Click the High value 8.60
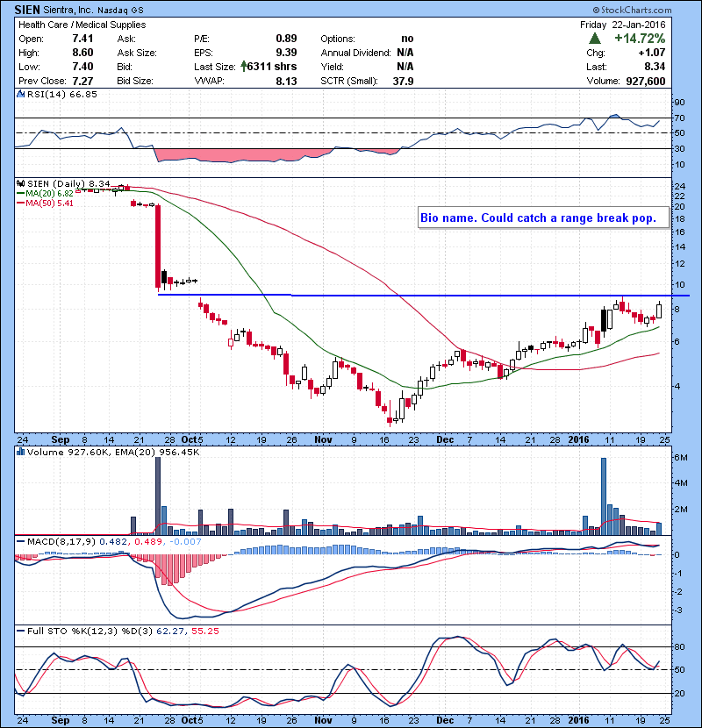Image resolution: width=702 pixels, height=728 pixels. pyautogui.click(x=82, y=53)
